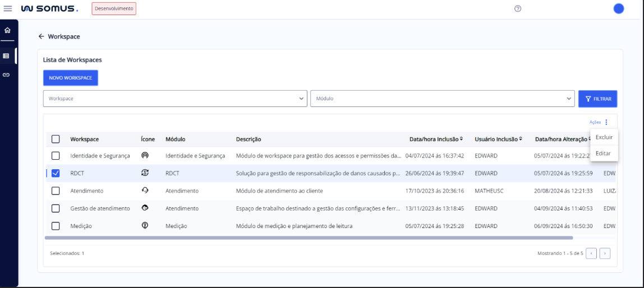Check the Identidade e Segurança row checkbox
The image size is (644, 288).
point(56,156)
